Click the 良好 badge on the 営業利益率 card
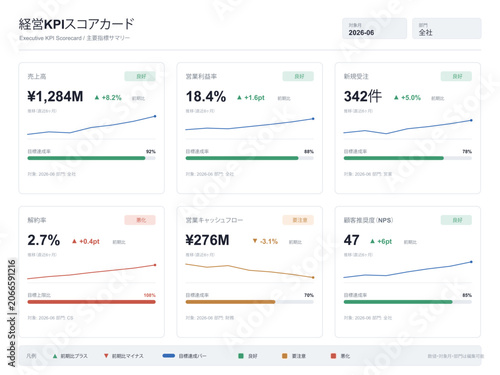The width and height of the screenshot is (500, 375). point(298,76)
